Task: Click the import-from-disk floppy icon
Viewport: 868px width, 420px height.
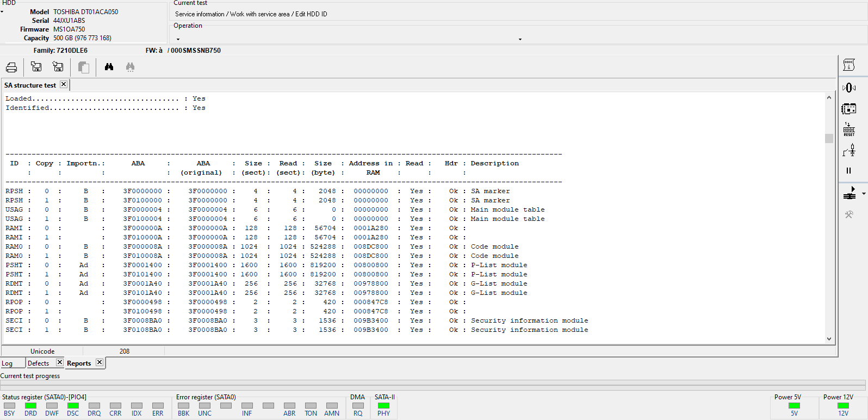Action: 58,67
